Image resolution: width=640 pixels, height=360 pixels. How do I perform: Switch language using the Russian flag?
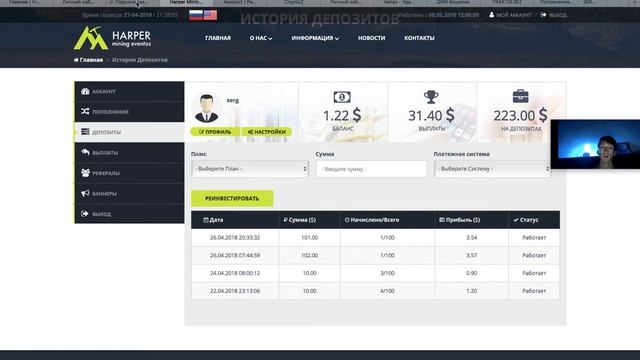point(196,15)
